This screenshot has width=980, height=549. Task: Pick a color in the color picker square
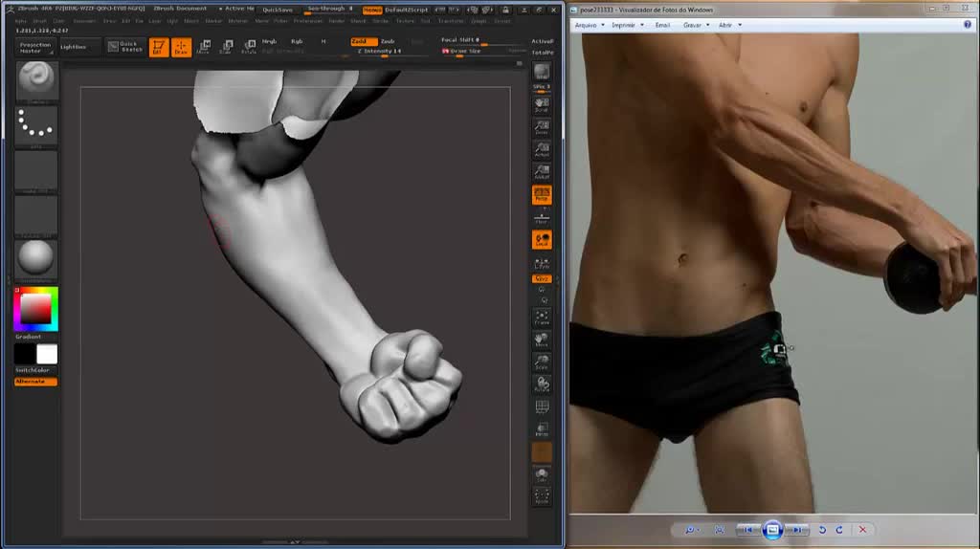(x=35, y=309)
